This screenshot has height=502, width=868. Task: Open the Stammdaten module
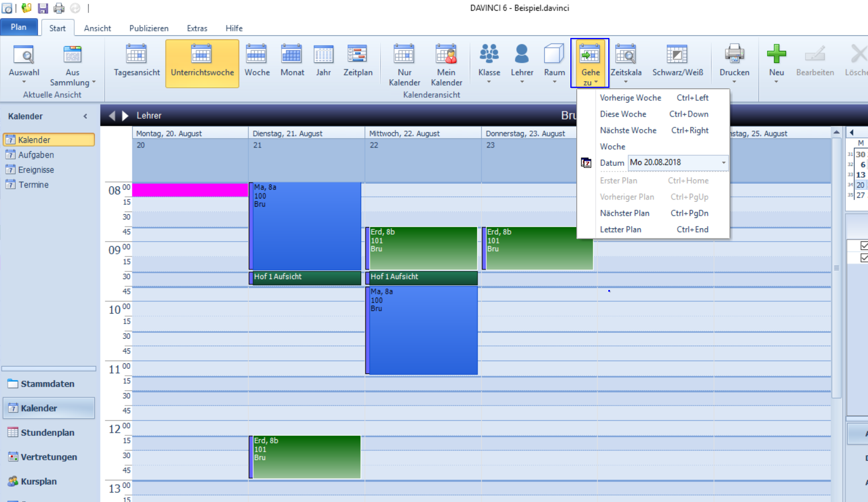tap(49, 384)
